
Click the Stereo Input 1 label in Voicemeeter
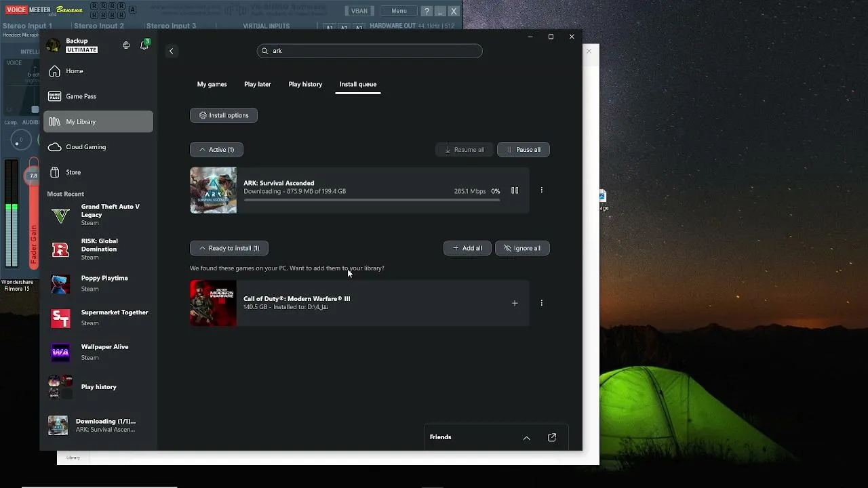tap(27, 26)
